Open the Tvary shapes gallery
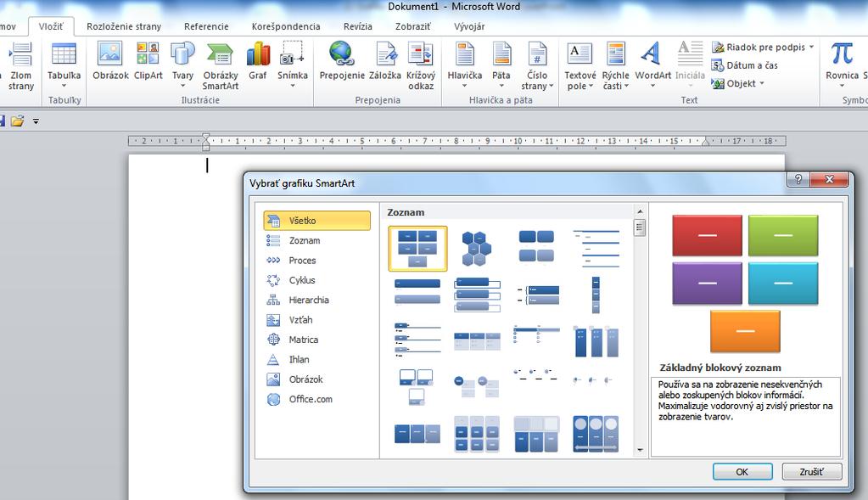The width and height of the screenshot is (868, 500). tap(182, 66)
